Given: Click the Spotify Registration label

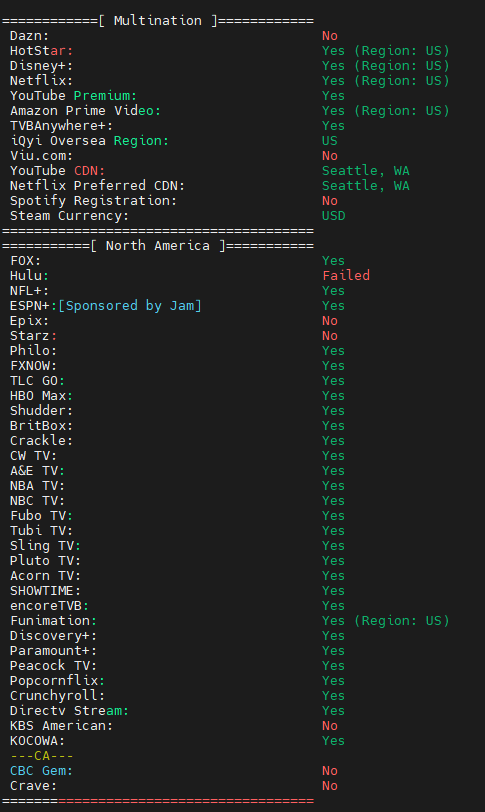Looking at the screenshot, I should tap(93, 201).
